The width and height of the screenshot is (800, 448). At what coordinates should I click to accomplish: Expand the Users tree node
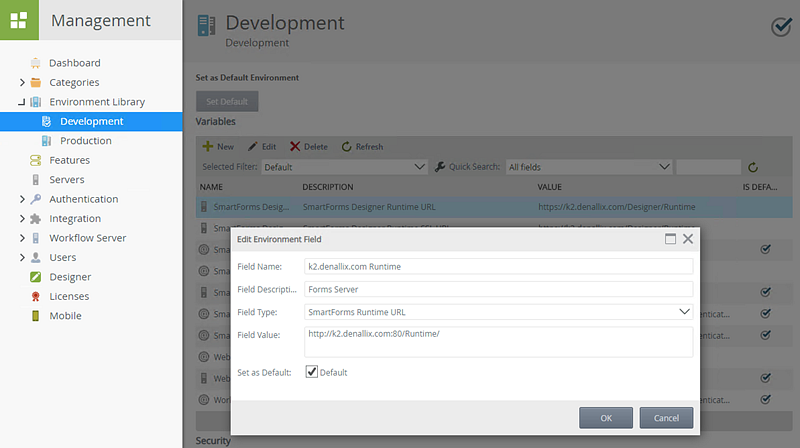(22, 257)
